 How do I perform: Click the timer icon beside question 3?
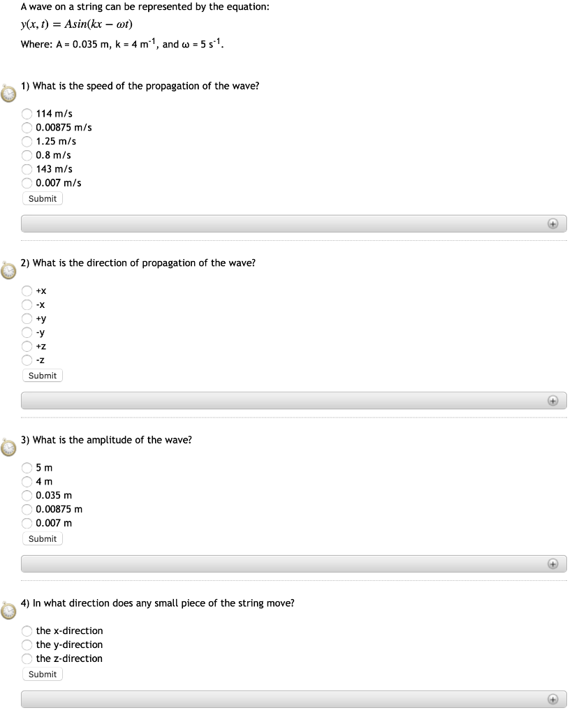(x=8, y=448)
